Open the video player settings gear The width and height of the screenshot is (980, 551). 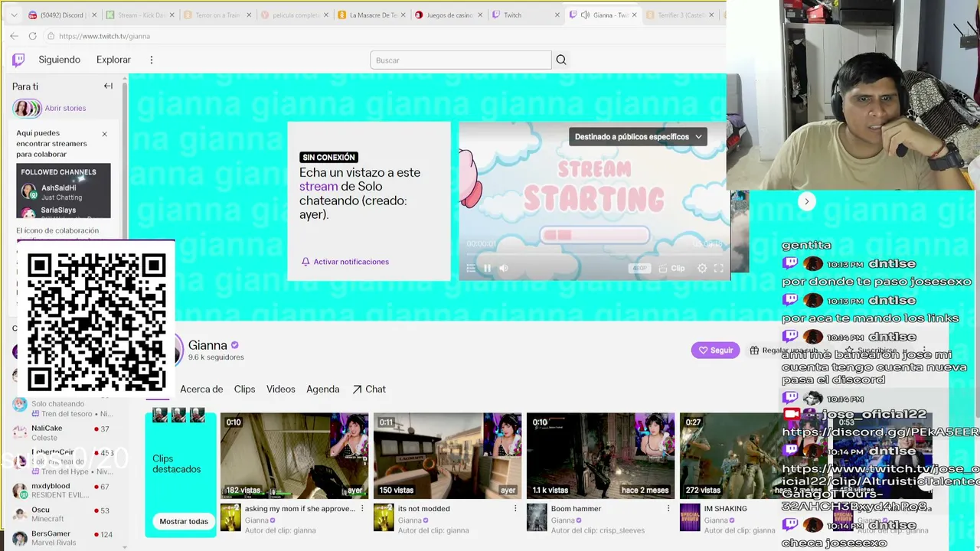pos(702,268)
